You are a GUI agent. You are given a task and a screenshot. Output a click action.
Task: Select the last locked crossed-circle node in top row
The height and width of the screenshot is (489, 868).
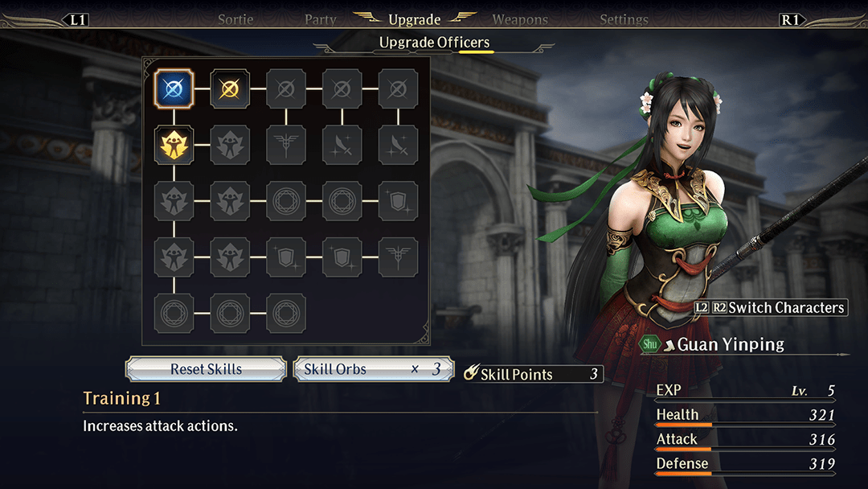click(x=398, y=88)
